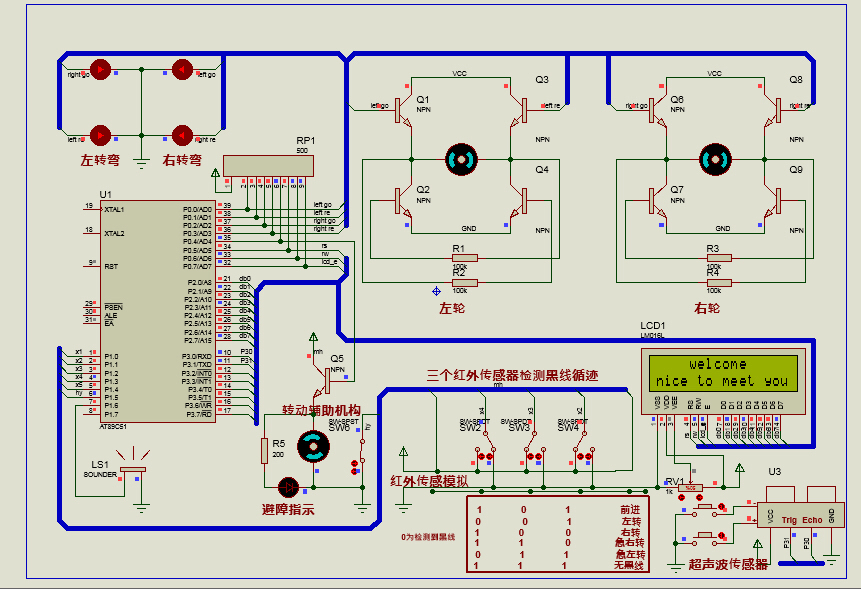Click the LCD1 screen showing 'welcome'
Screen dimensions: 861x589
coord(723,373)
